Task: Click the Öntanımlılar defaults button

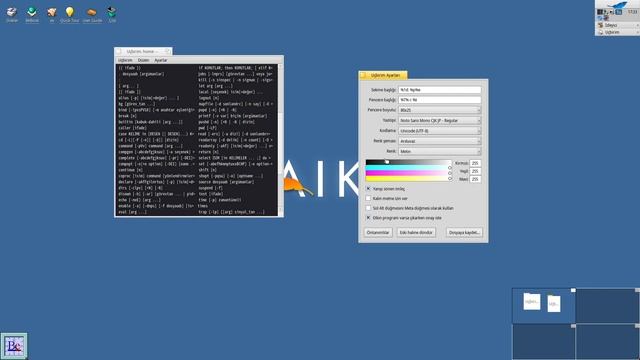Action: pyautogui.click(x=378, y=232)
